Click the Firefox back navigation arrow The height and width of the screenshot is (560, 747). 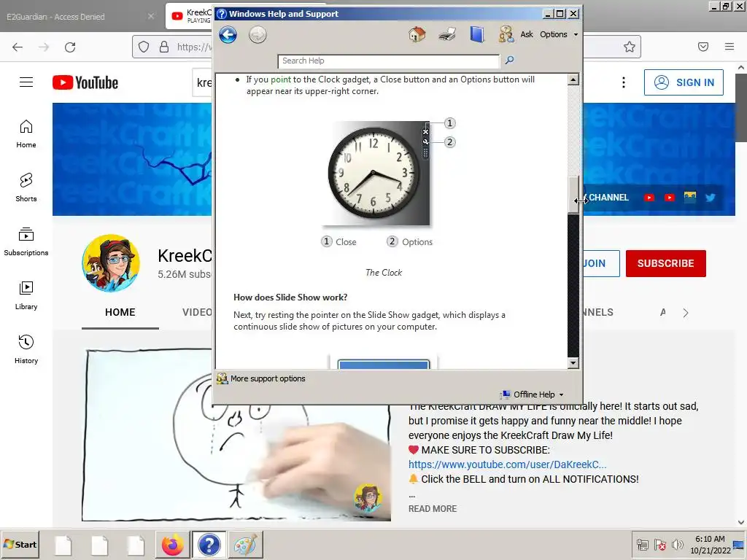[x=18, y=47]
